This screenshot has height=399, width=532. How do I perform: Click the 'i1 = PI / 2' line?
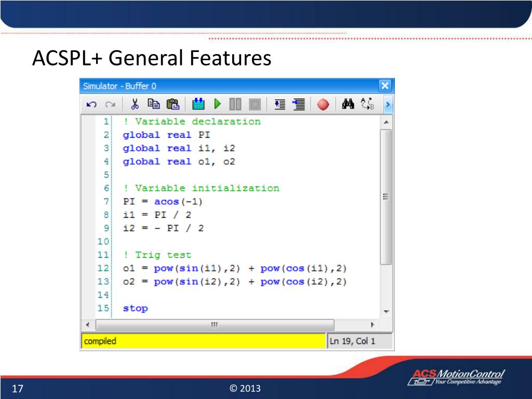[157, 215]
